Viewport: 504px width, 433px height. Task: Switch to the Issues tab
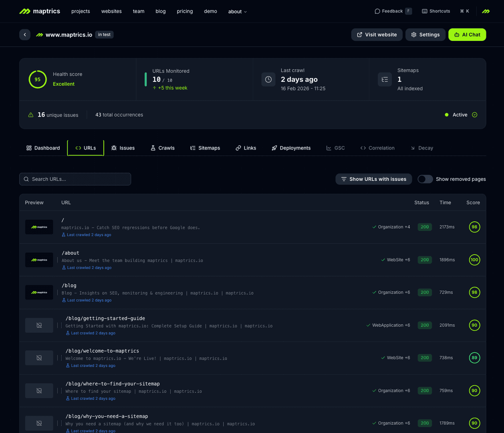click(123, 148)
